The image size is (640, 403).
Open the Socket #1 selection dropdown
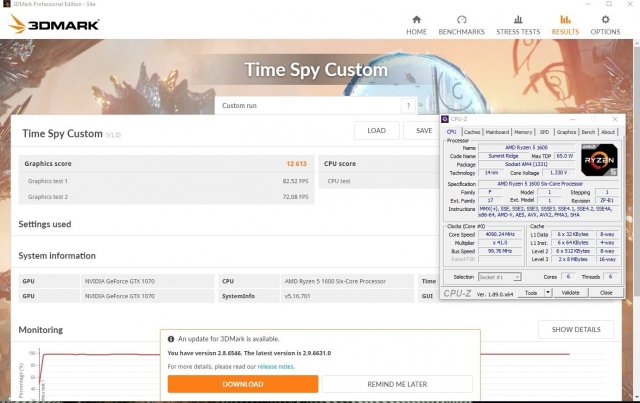(x=500, y=277)
